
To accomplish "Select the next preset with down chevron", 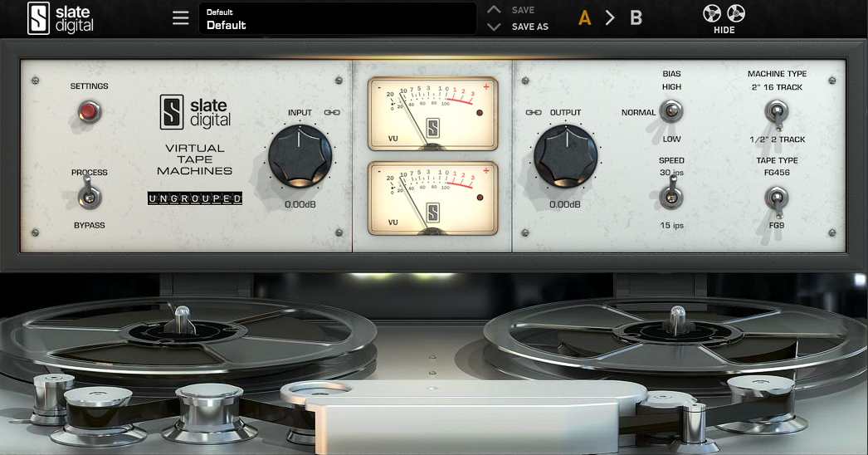I will coord(494,27).
